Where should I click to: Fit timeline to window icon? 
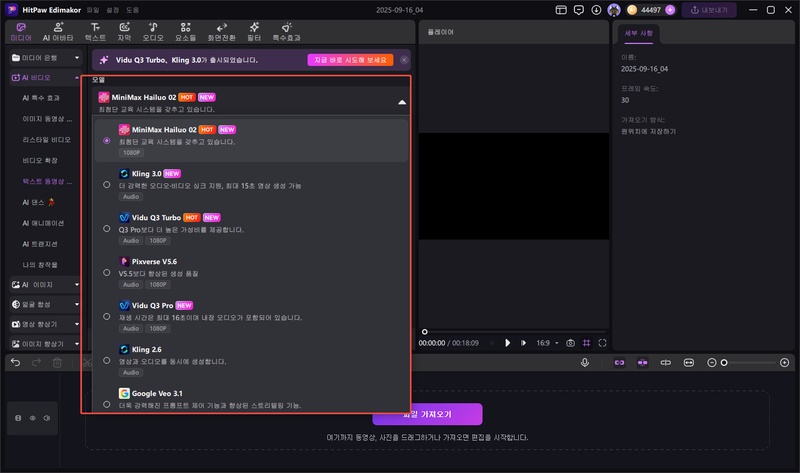689,362
